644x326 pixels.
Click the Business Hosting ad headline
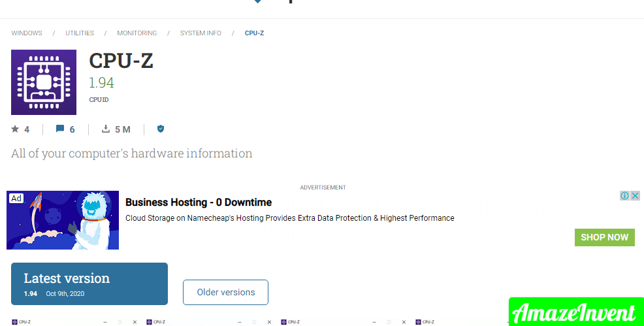pos(199,203)
